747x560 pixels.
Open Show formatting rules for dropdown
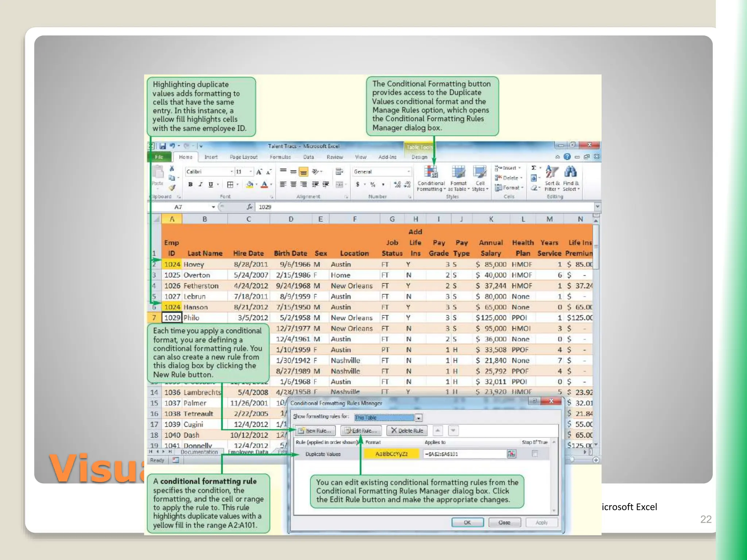point(419,418)
